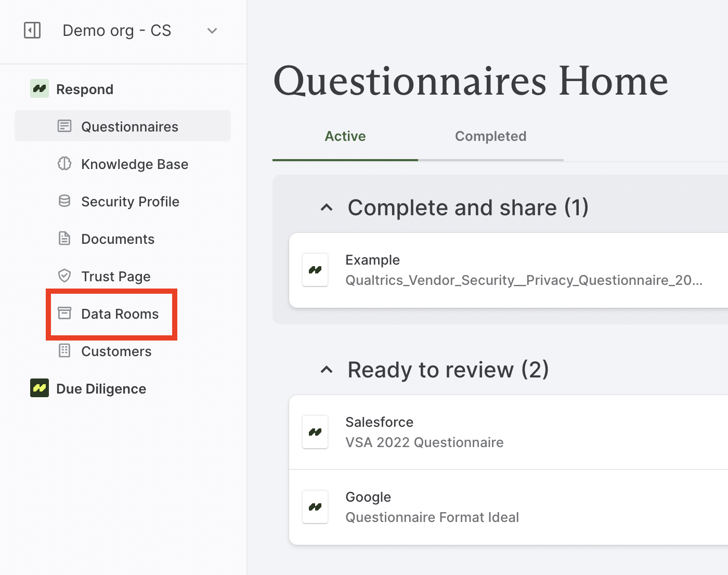Screen dimensions: 728x575
Task: Click the Documents file icon
Action: tap(64, 238)
